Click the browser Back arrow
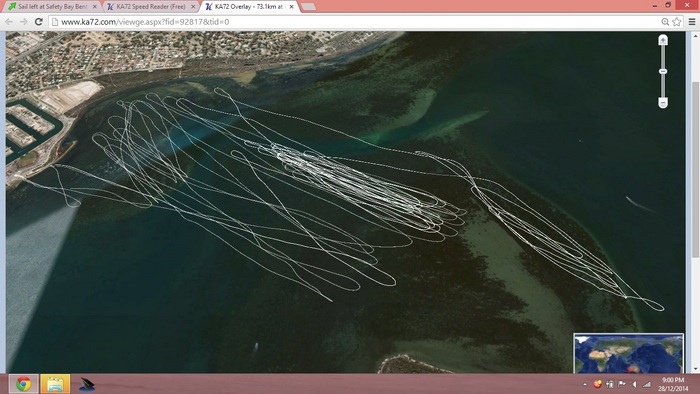This screenshot has height=394, width=700. click(x=9, y=21)
